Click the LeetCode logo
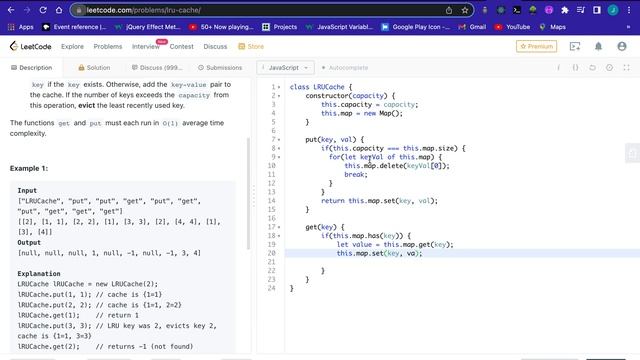Viewport: 640px width, 360px height. point(31,47)
